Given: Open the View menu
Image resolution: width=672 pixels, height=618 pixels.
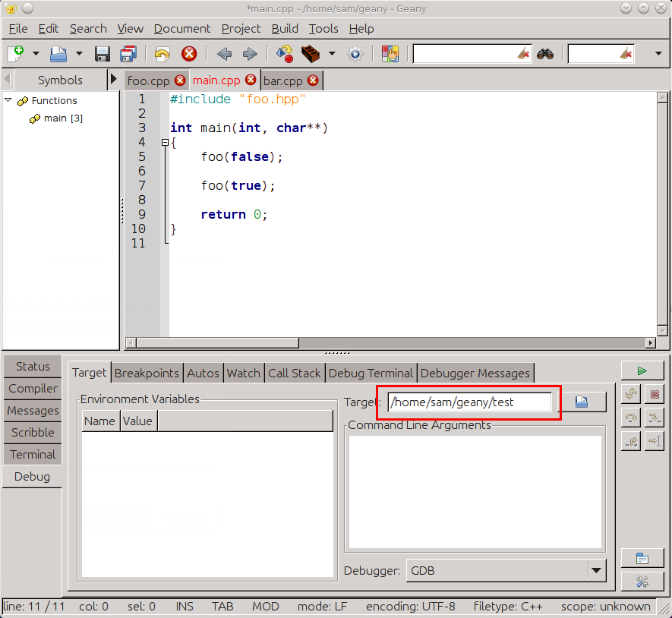Looking at the screenshot, I should pyautogui.click(x=131, y=29).
